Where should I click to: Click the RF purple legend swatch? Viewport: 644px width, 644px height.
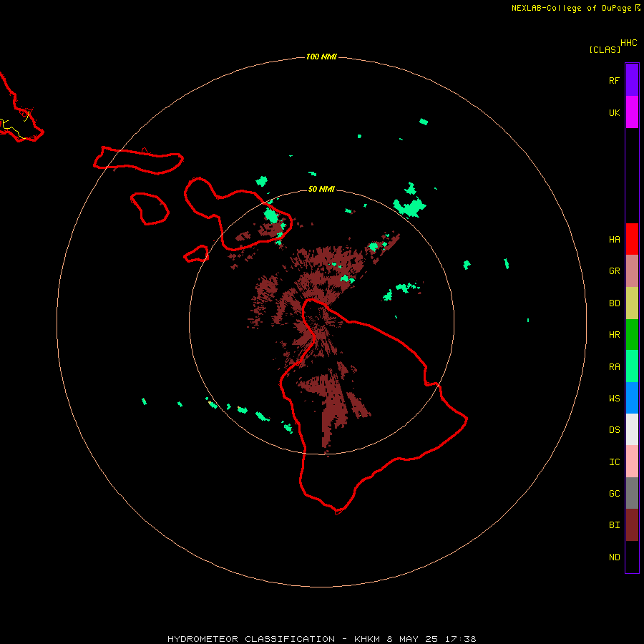tap(632, 79)
